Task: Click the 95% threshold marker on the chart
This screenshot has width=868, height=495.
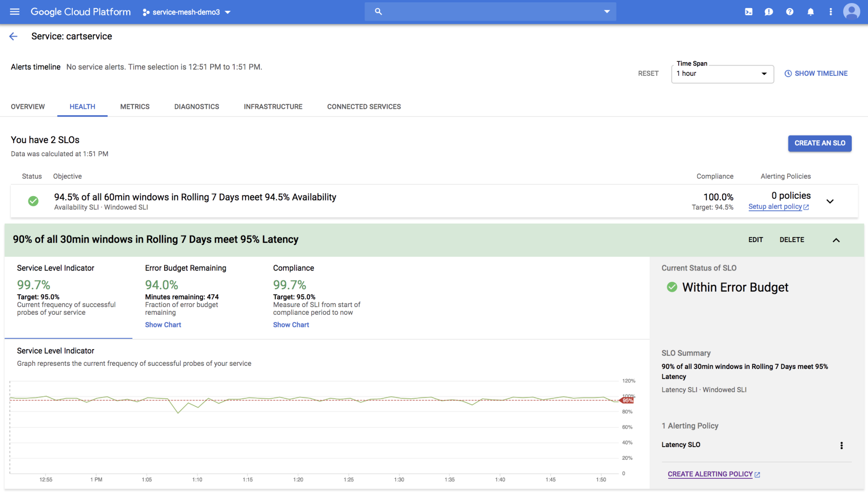Action: point(627,401)
